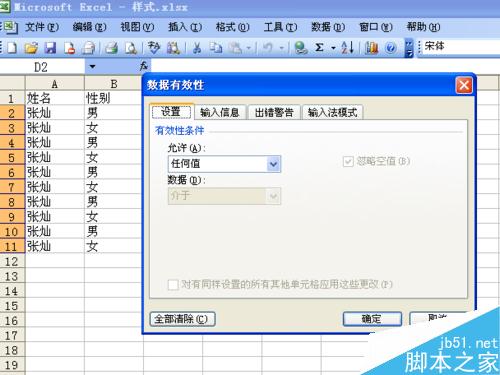Open the 文件(F) menu
This screenshot has height=375, width=500.
42,27
